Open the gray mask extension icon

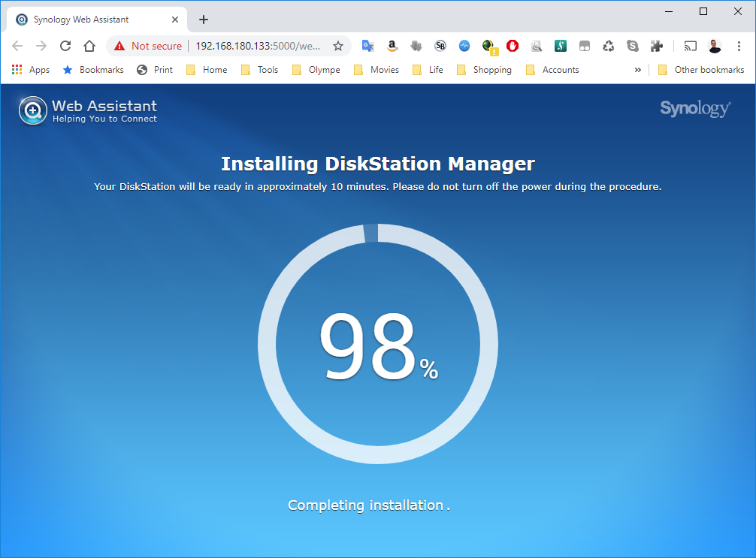click(585, 46)
